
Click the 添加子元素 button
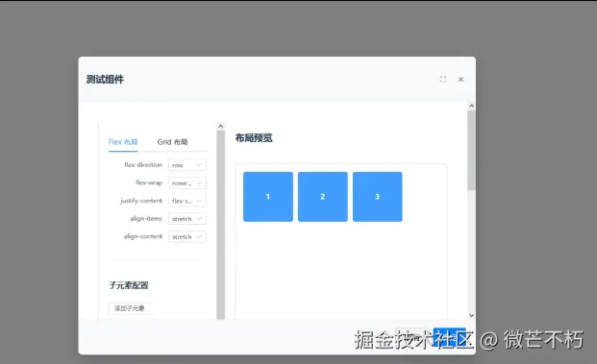coord(130,308)
